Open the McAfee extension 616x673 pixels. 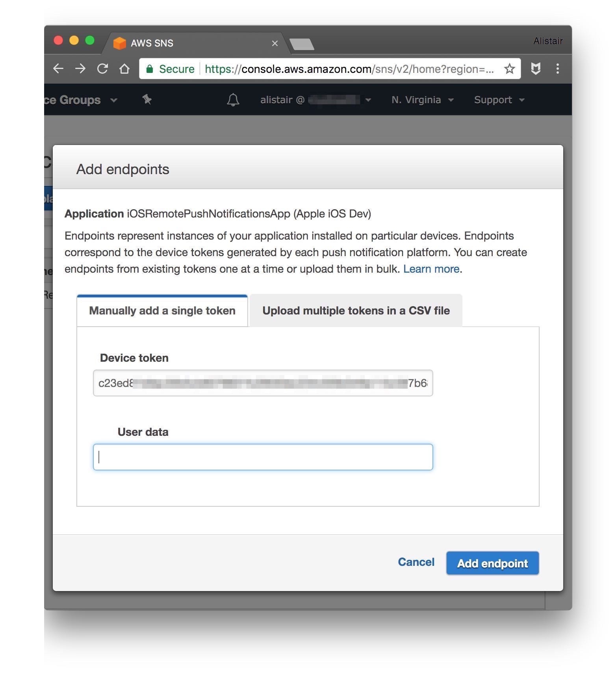[536, 69]
